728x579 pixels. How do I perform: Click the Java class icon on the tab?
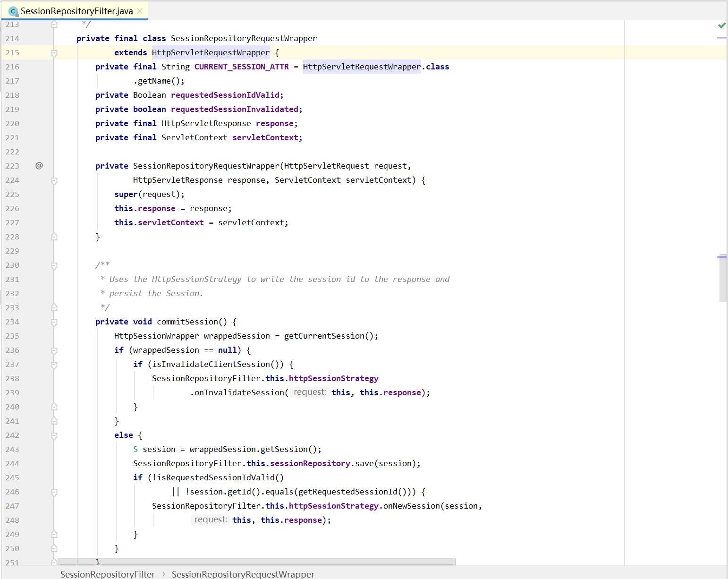13,11
